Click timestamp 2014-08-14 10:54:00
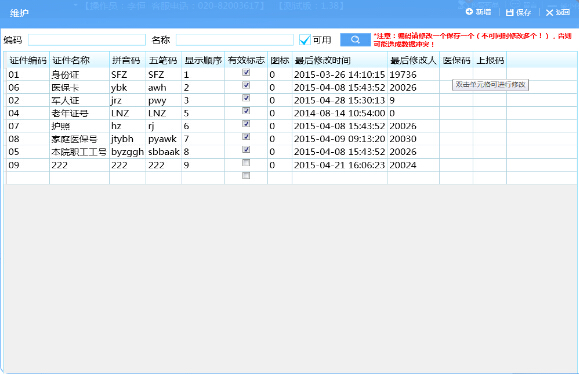This screenshot has width=579, height=375. click(x=340, y=113)
